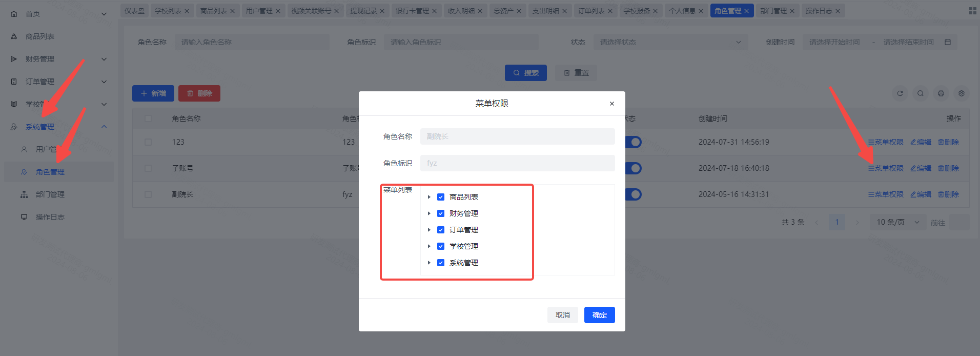This screenshot has height=356, width=980.
Task: Toggle the status switch for role 123
Action: pyautogui.click(x=634, y=142)
